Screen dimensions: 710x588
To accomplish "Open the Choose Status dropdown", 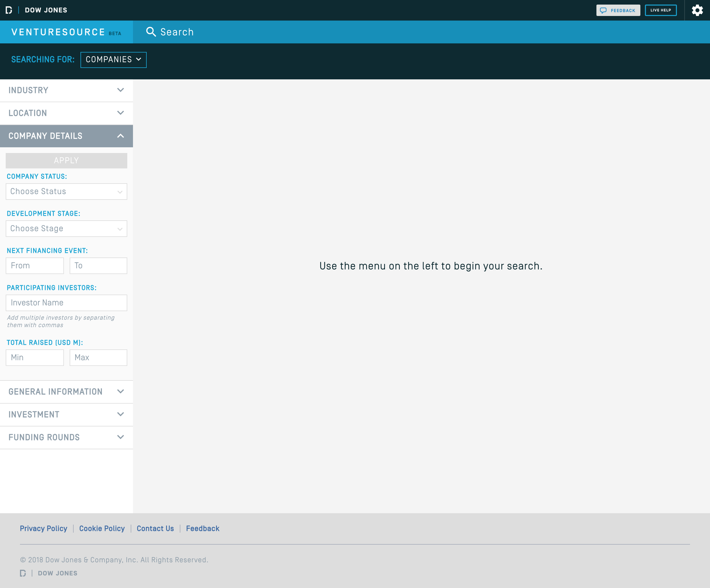I will click(x=66, y=191).
